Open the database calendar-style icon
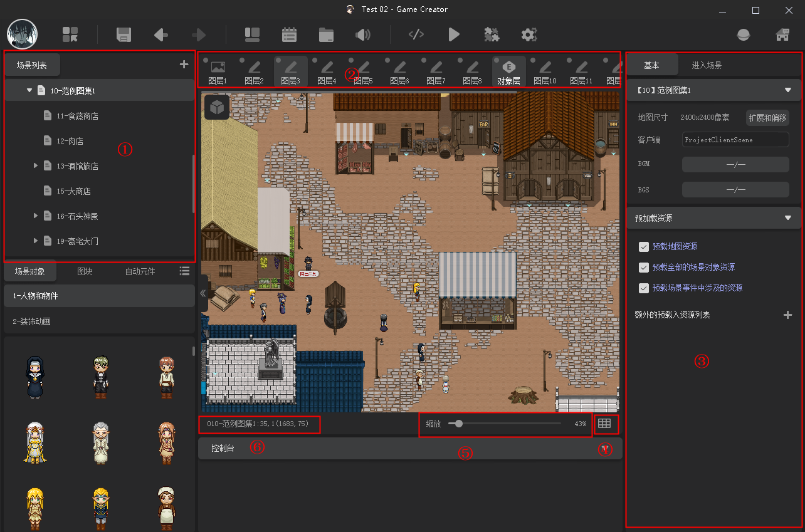The image size is (805, 532). click(289, 34)
